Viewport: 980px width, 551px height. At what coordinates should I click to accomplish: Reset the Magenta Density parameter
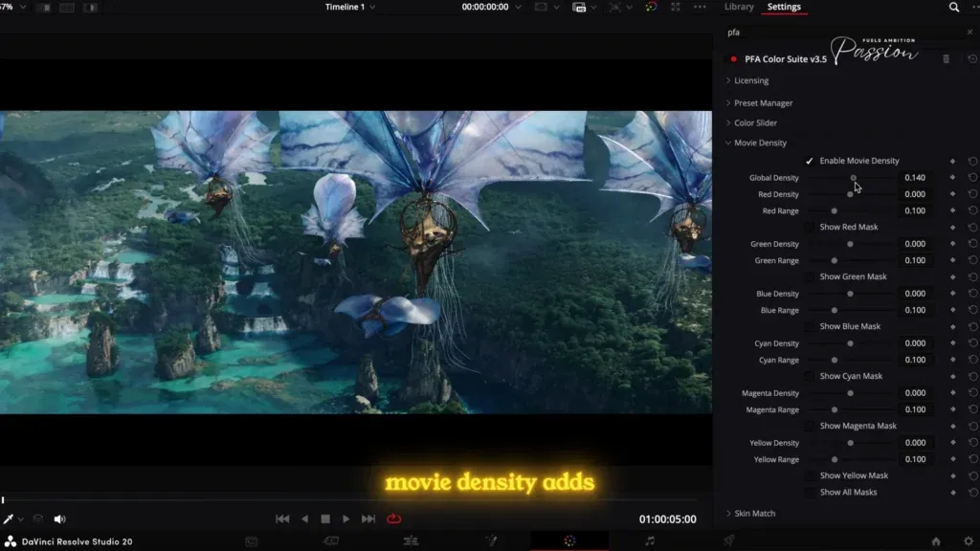(972, 393)
